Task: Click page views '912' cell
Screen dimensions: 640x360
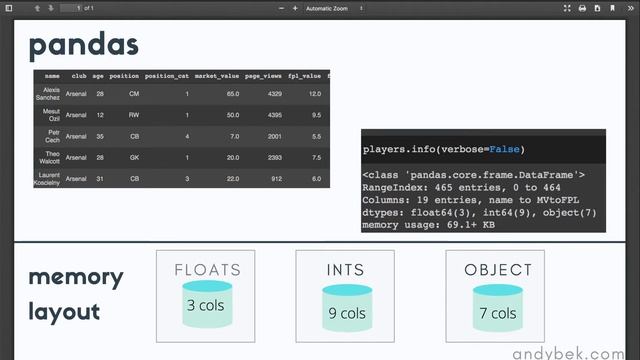Action: (276, 179)
